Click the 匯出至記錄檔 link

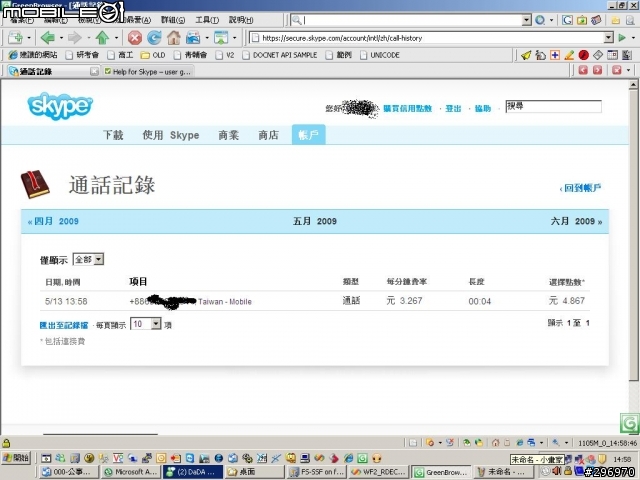click(x=64, y=325)
